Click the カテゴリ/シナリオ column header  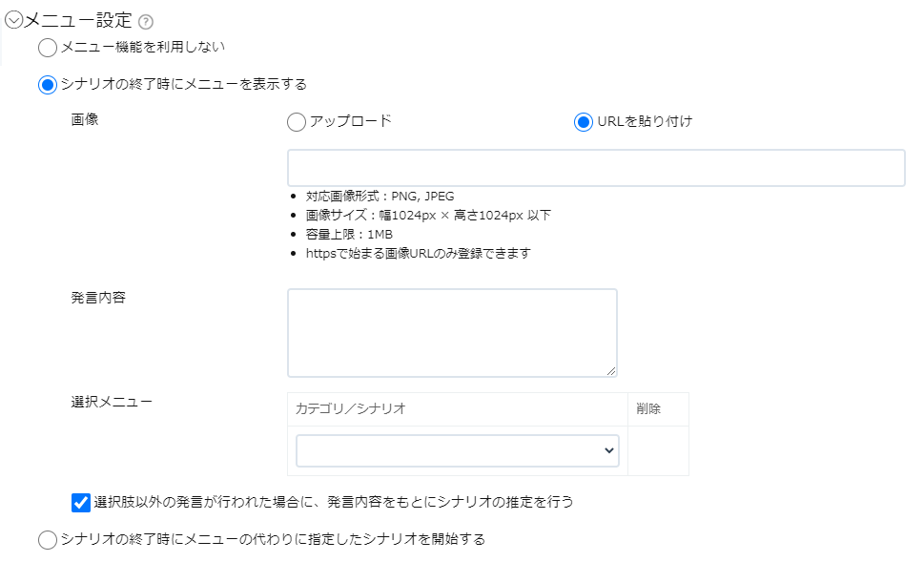click(351, 408)
